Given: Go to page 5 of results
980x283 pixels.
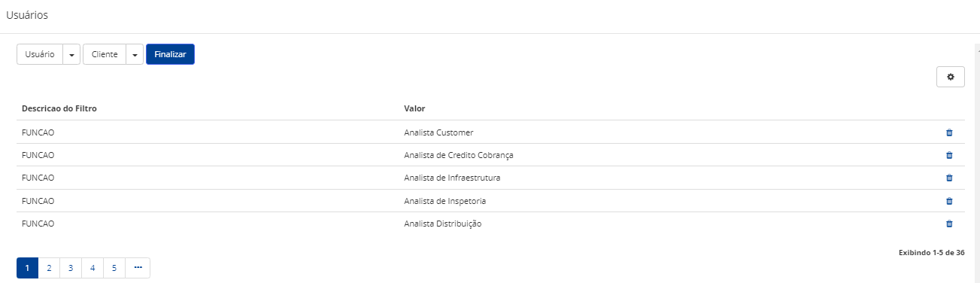Looking at the screenshot, I should pos(114,268).
